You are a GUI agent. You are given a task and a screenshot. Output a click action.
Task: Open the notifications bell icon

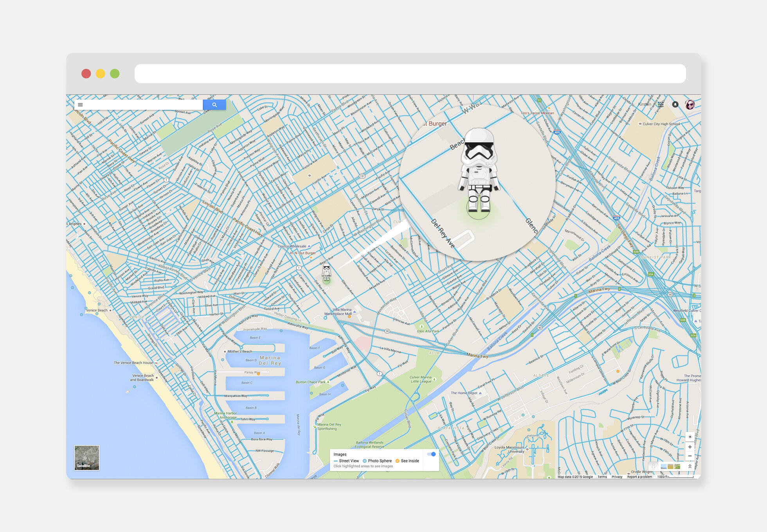tap(675, 104)
